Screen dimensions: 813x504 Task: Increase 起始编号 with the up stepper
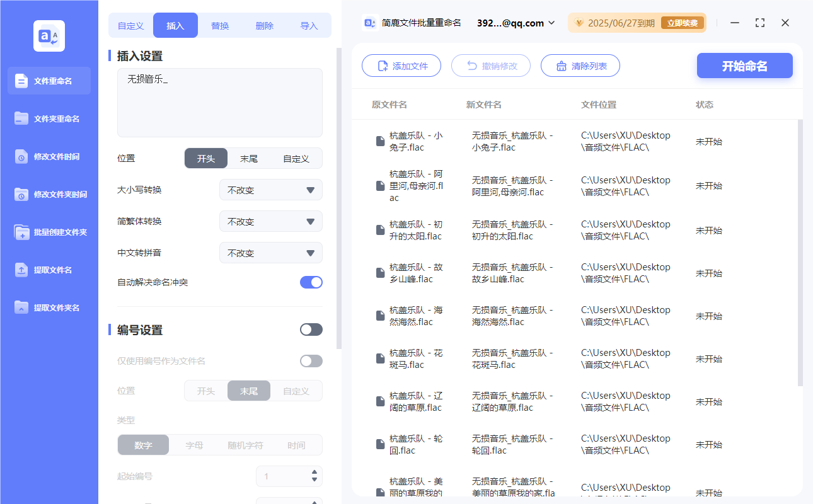(314, 472)
